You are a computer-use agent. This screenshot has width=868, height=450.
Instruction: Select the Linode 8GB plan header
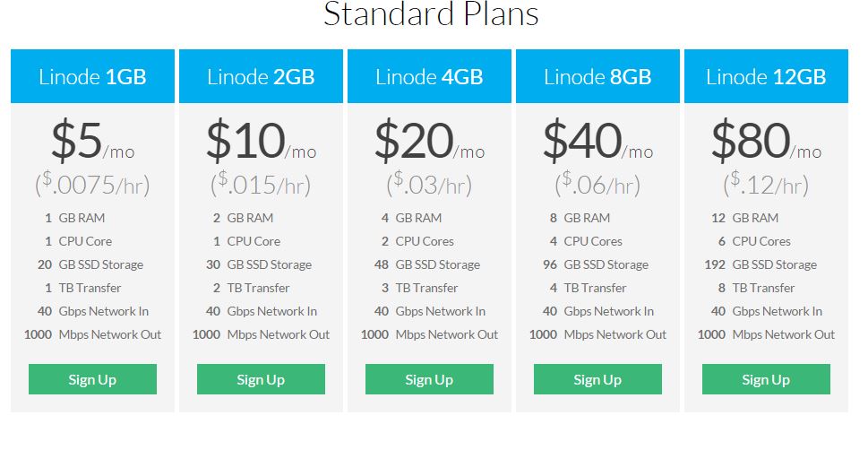pos(597,76)
